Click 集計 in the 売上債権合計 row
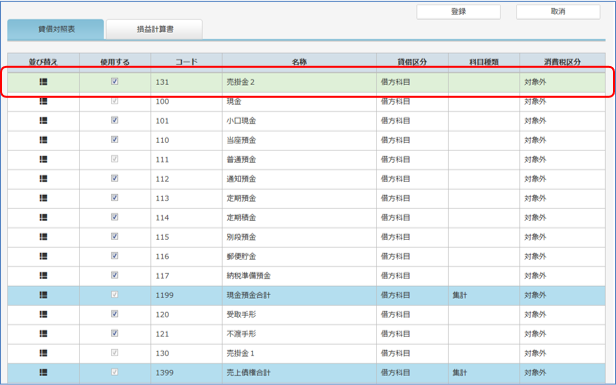This screenshot has width=616, height=385. coord(460,372)
